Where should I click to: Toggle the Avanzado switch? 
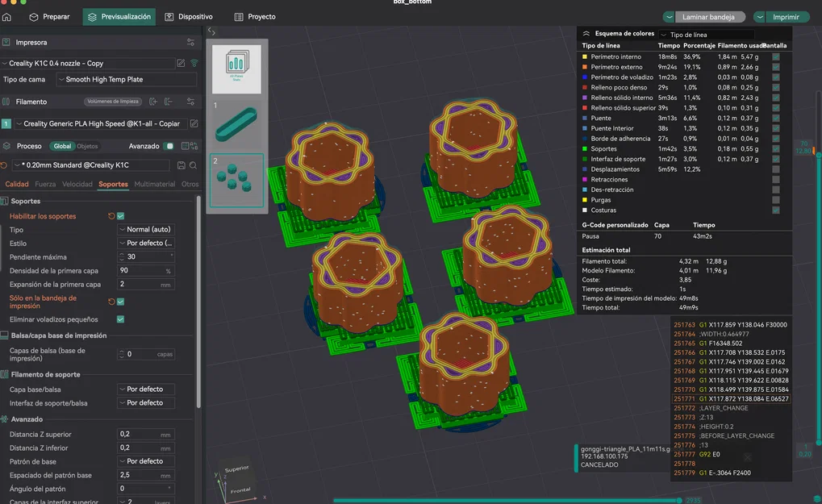coord(169,146)
